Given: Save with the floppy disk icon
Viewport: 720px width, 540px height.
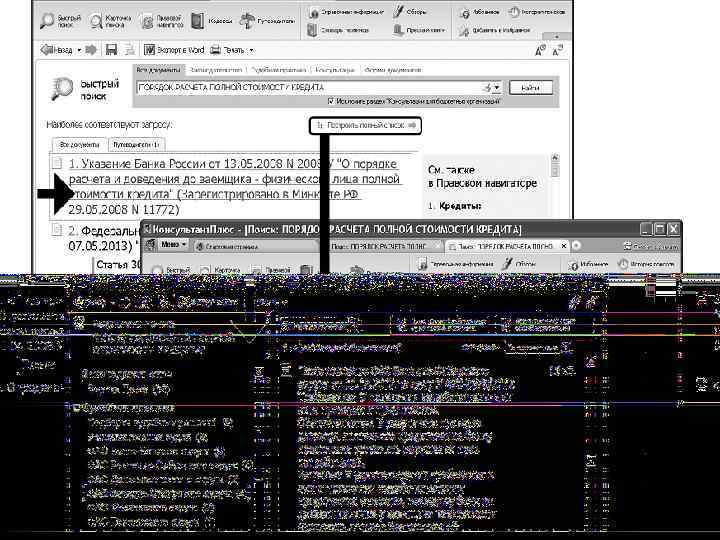Looking at the screenshot, I should [111, 50].
